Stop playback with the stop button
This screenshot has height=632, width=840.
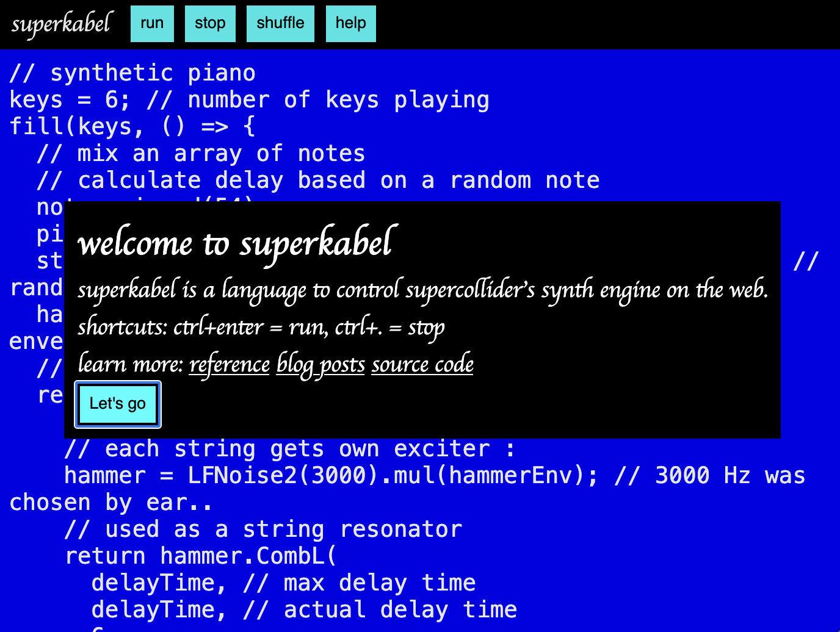pyautogui.click(x=210, y=24)
